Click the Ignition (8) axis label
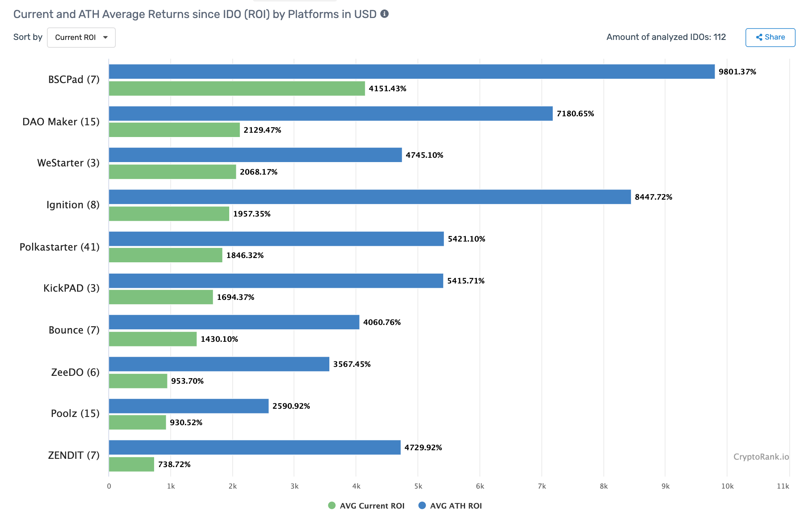Screen dimensions: 812x516 click(73, 205)
